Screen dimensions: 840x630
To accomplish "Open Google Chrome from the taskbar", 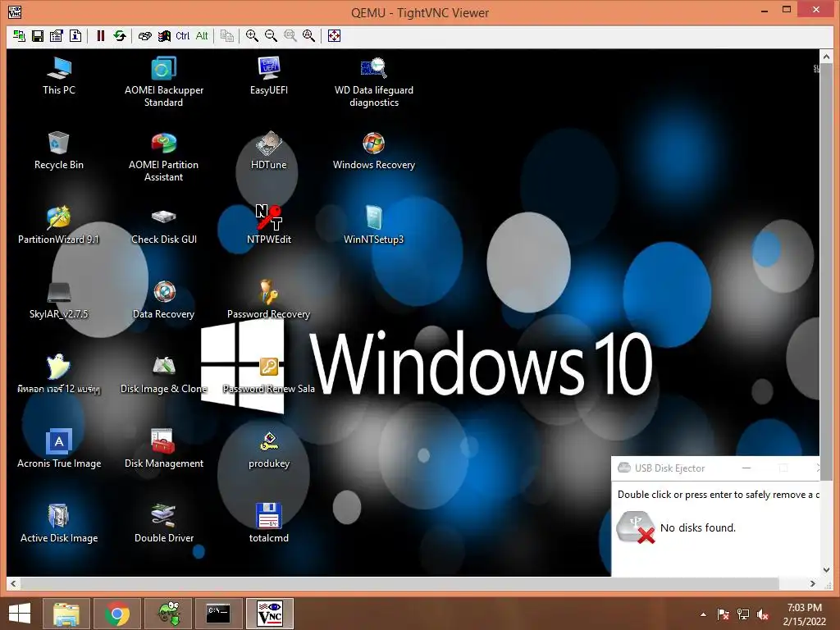I will point(117,614).
